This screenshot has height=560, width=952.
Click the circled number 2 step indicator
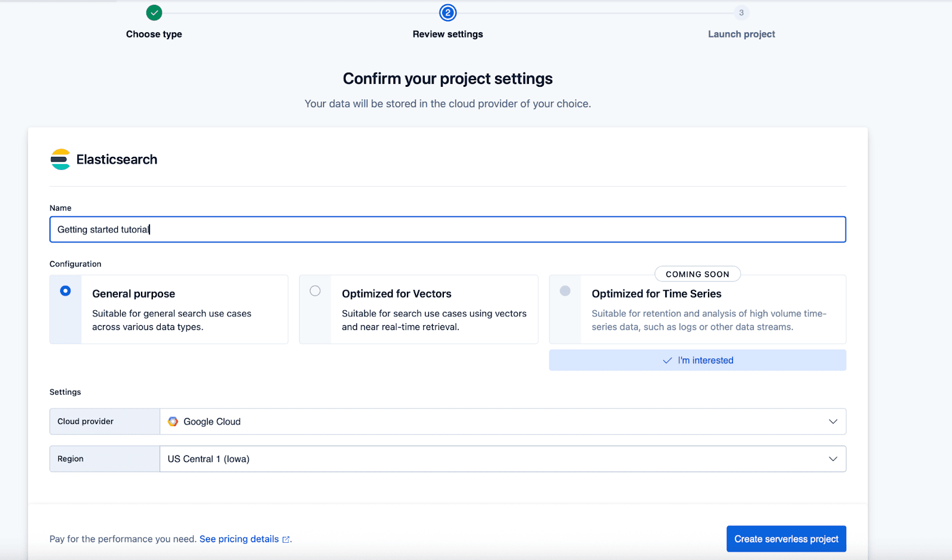pos(447,12)
